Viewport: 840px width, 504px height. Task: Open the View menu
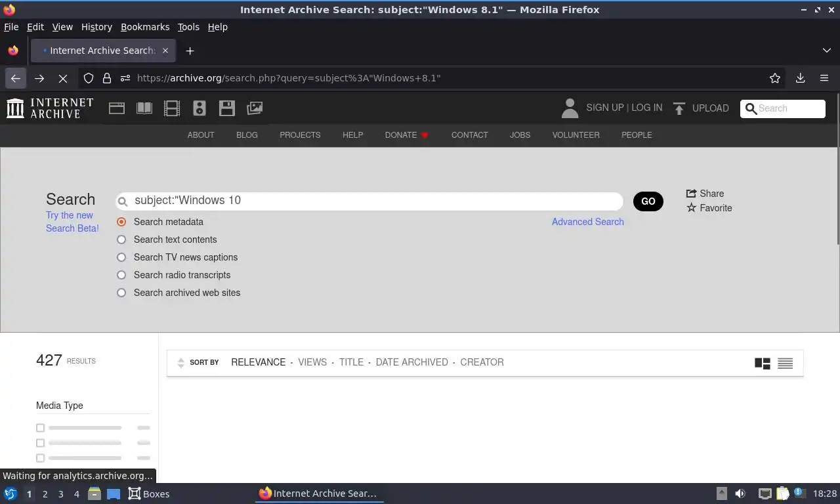(x=62, y=27)
